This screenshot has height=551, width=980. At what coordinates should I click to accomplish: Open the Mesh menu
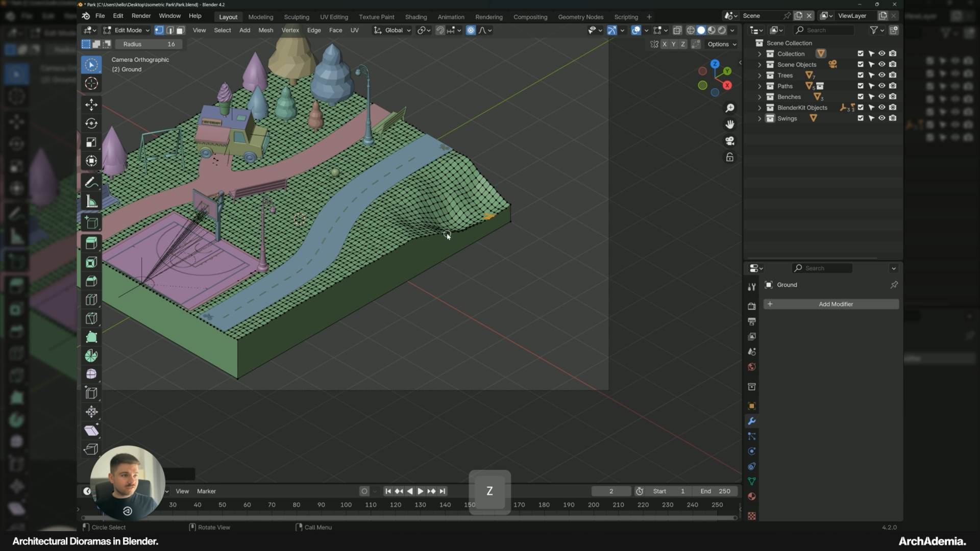tap(265, 30)
